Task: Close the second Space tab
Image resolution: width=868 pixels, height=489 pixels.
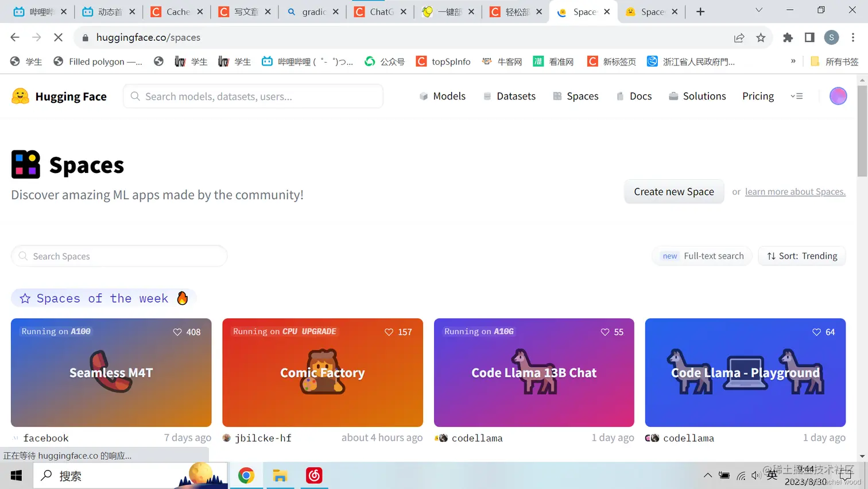Action: tap(675, 11)
